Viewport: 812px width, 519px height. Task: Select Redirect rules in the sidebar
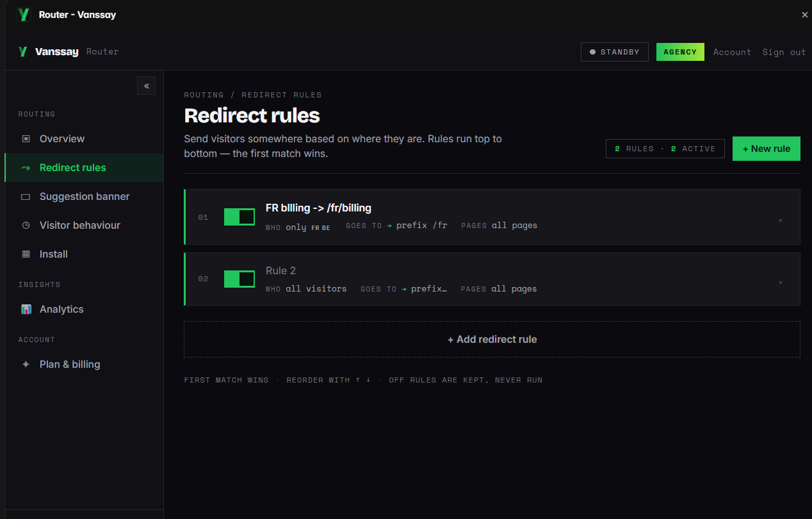pyautogui.click(x=84, y=167)
